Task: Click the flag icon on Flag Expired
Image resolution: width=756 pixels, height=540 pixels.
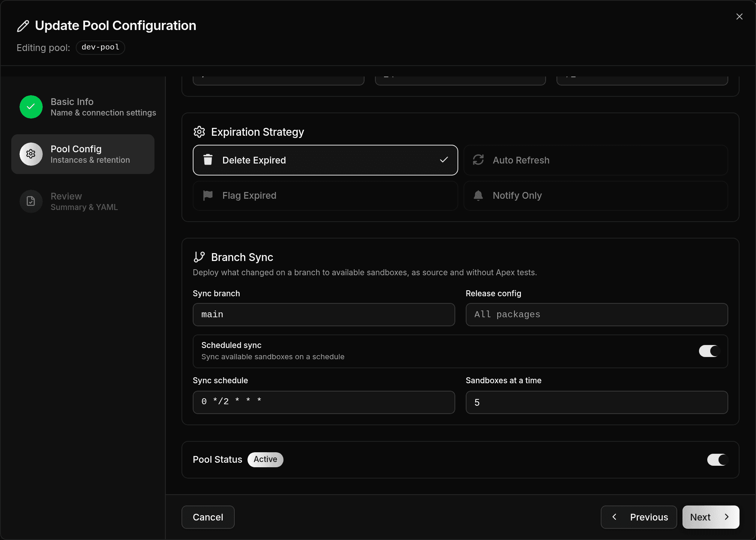Action: click(208, 195)
